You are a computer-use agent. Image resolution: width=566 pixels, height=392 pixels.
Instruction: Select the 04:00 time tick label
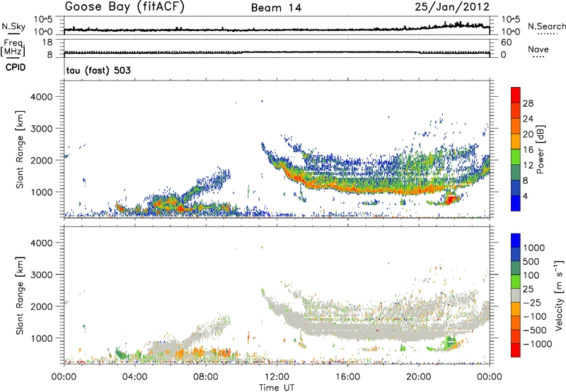pyautogui.click(x=134, y=377)
